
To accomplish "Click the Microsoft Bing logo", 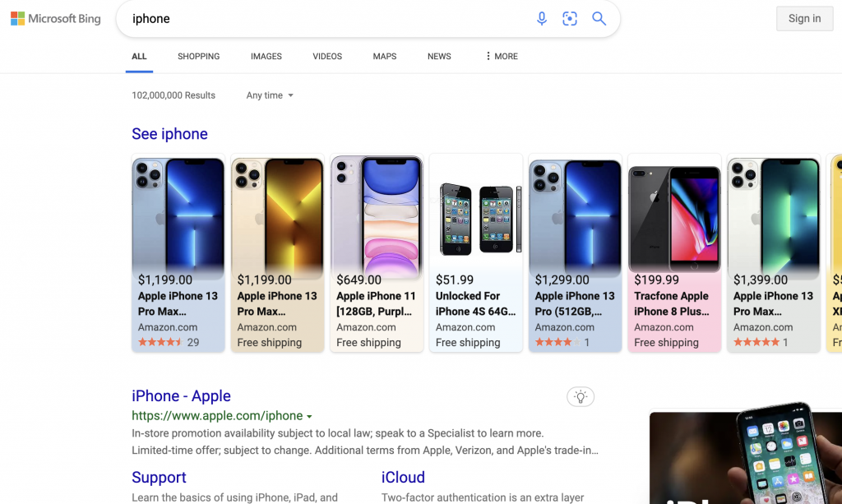I will (56, 19).
